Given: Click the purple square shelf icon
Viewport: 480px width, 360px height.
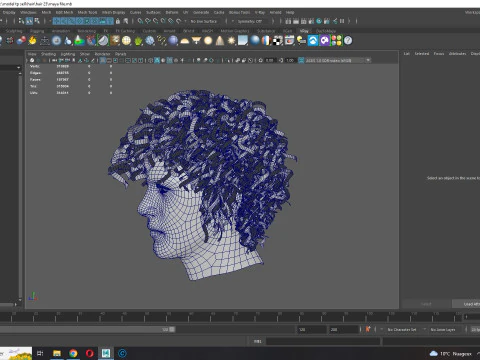Looking at the screenshot, I should pos(324,41).
